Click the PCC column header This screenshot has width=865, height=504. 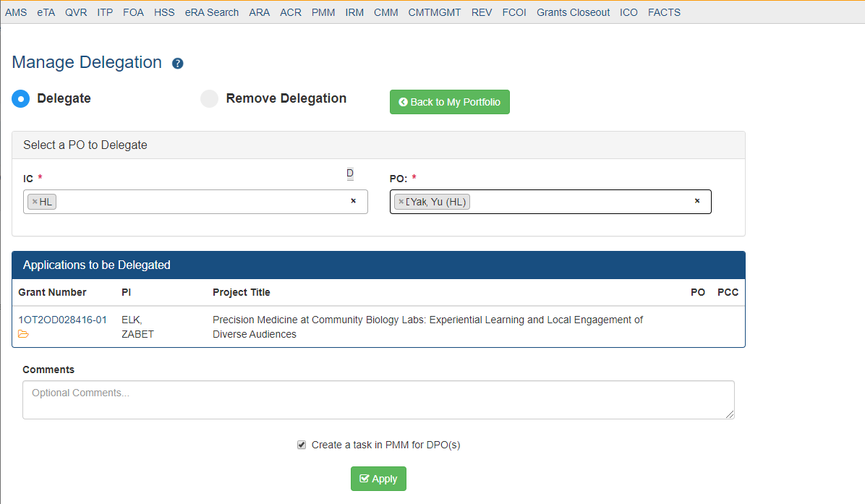point(728,292)
